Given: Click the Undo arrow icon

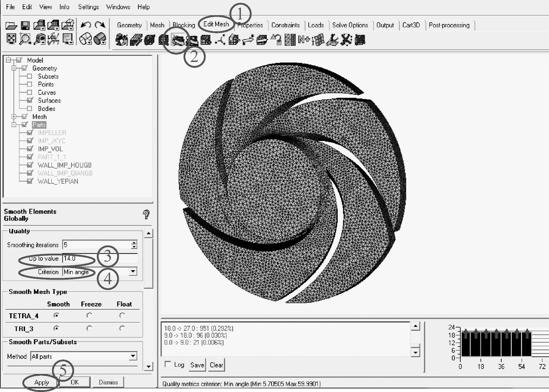Looking at the screenshot, I should coord(86,25).
